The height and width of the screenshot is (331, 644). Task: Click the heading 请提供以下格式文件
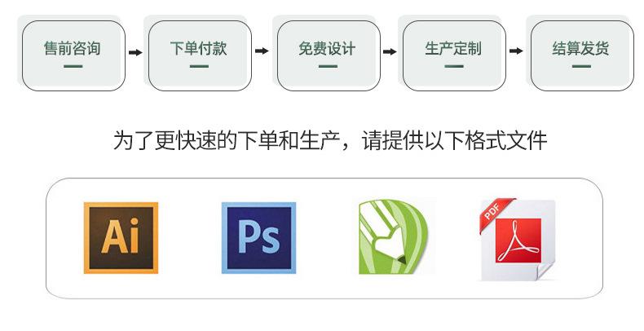point(455,140)
